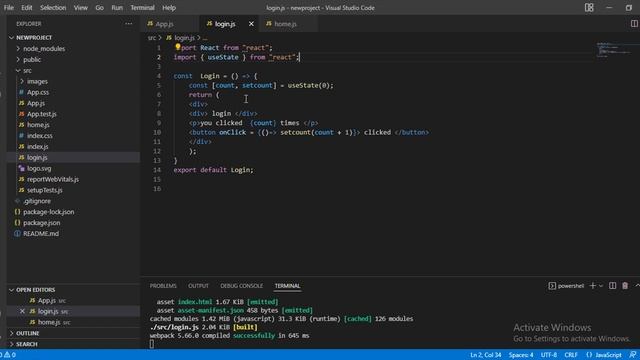Screen dimensions: 640x360
Task: Click the Customize Layout icon in title bar
Action: pos(589,8)
